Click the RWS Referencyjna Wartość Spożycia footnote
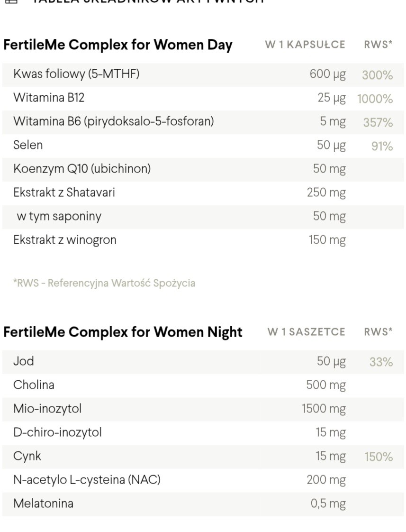 [104, 283]
